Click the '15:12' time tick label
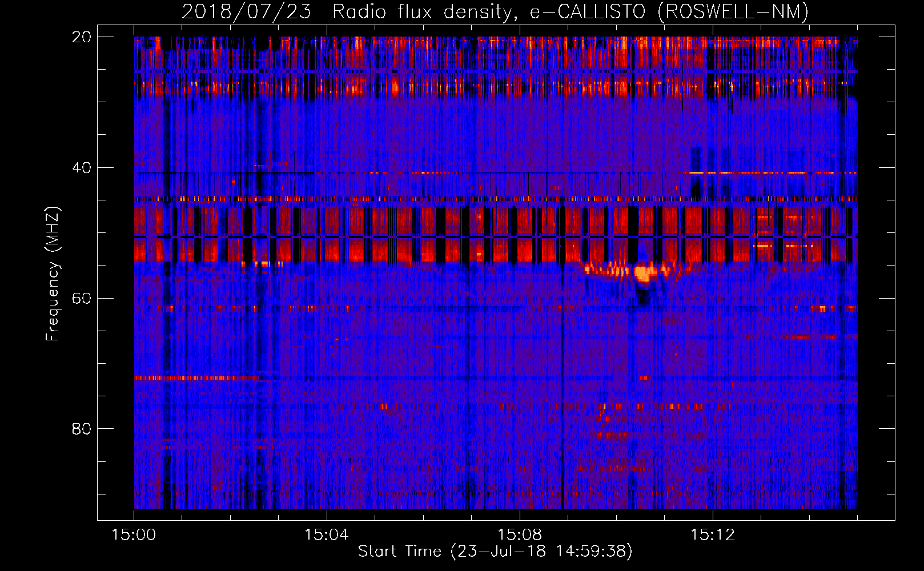Screen dimensions: 924x571 (x=713, y=535)
